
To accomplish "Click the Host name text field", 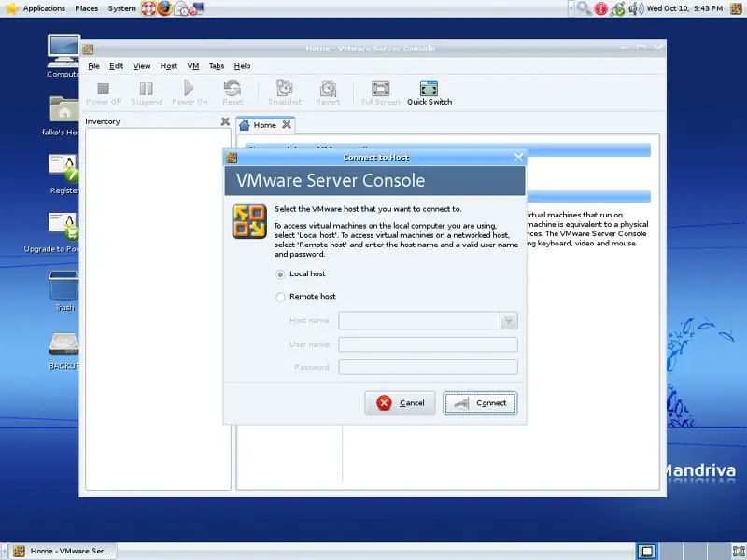I will click(419, 320).
